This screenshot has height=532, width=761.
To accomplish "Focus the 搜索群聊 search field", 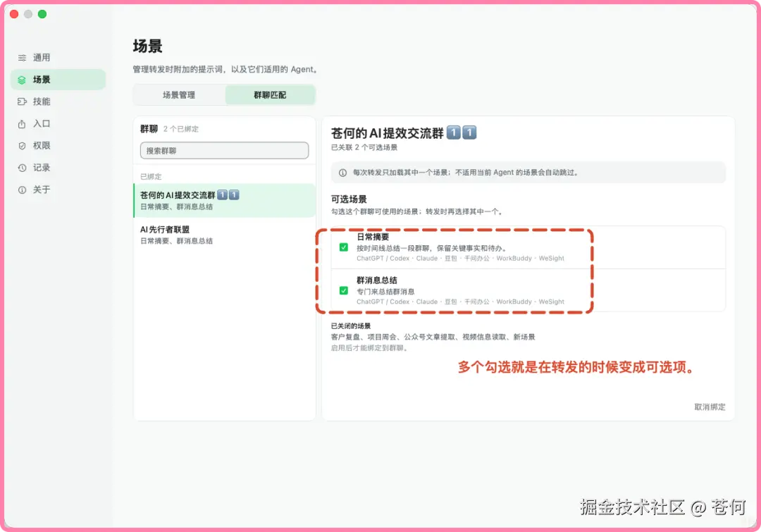I will [224, 151].
